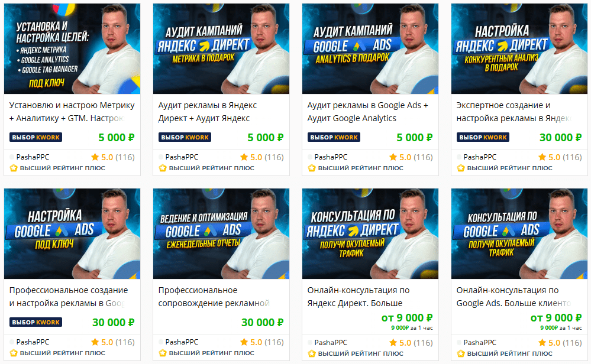The width and height of the screenshot is (591, 364).
Task: Click the top rating plus badge icon on the Google Ads audit card
Action: click(x=312, y=168)
